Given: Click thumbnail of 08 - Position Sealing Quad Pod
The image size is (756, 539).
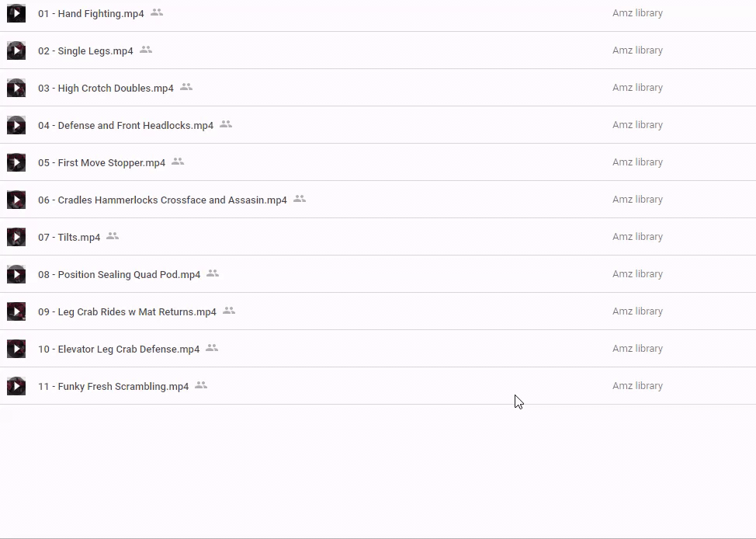Looking at the screenshot, I should (16, 274).
